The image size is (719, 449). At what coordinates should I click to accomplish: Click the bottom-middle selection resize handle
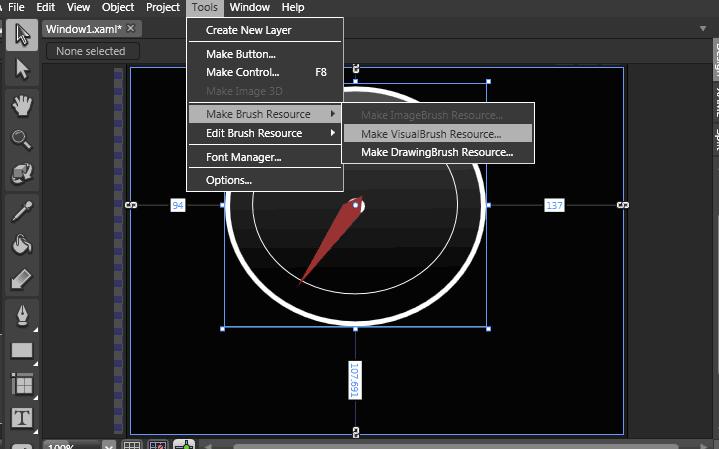pos(355,329)
